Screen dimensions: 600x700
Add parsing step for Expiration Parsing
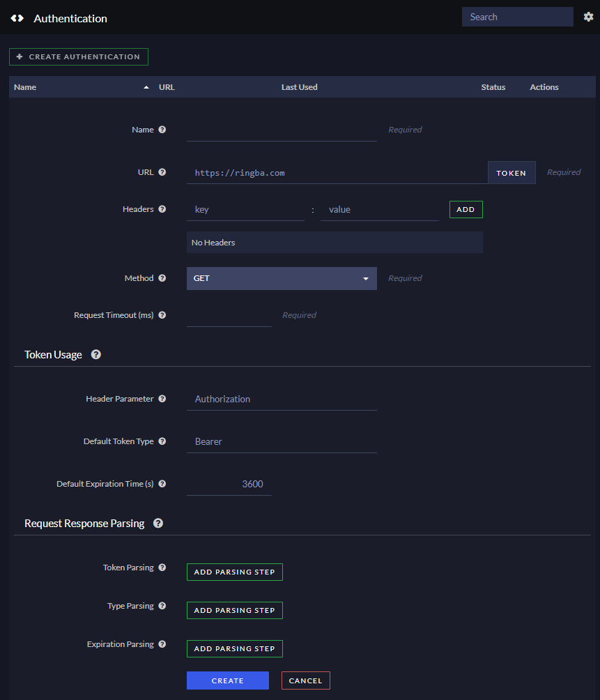coord(235,648)
